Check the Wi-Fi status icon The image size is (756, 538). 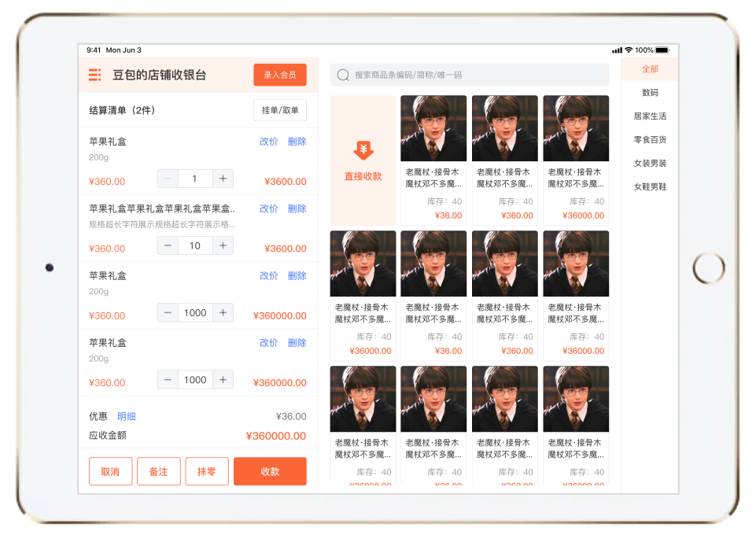629,50
